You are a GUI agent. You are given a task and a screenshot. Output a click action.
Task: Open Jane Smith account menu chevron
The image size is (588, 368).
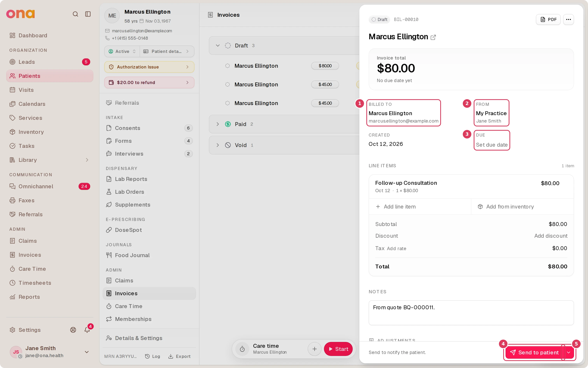(87, 352)
